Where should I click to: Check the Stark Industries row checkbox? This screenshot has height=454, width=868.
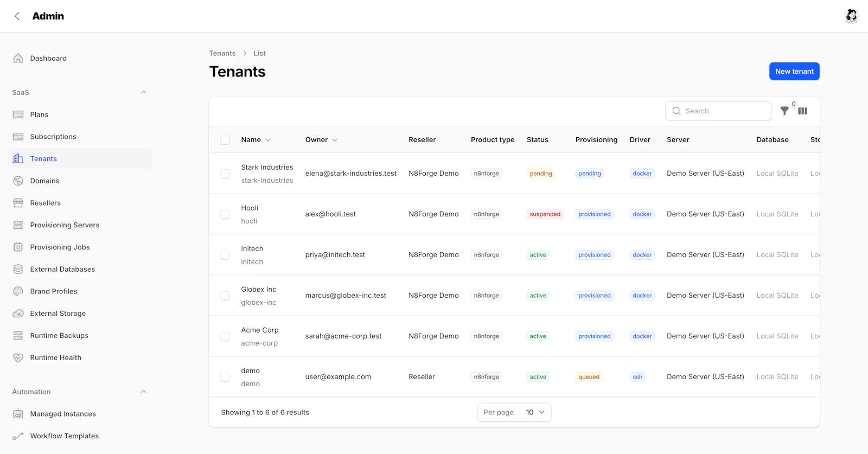(x=225, y=174)
